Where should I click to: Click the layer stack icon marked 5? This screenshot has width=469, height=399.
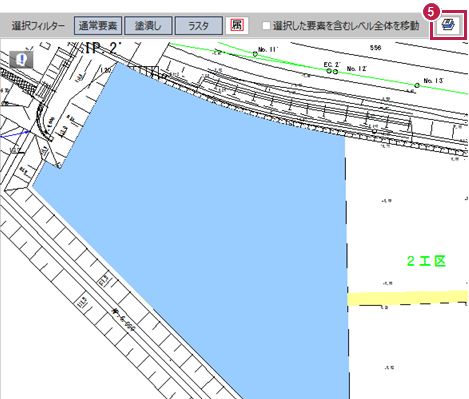448,25
